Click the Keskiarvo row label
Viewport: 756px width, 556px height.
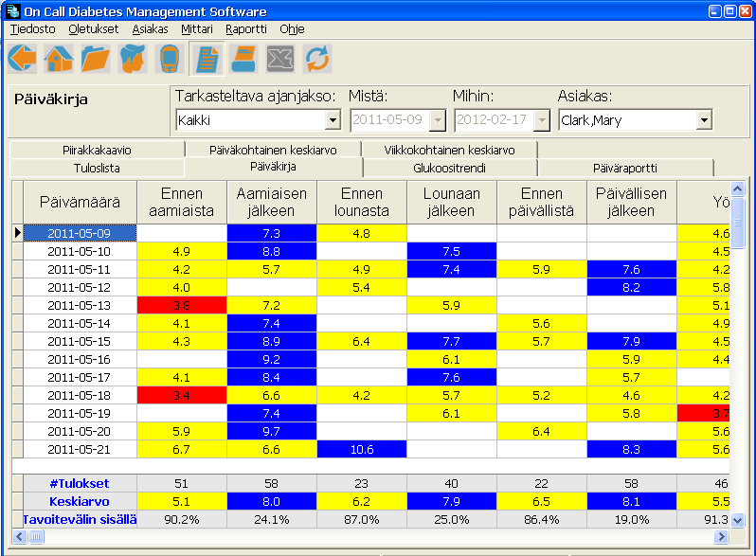pyautogui.click(x=80, y=501)
